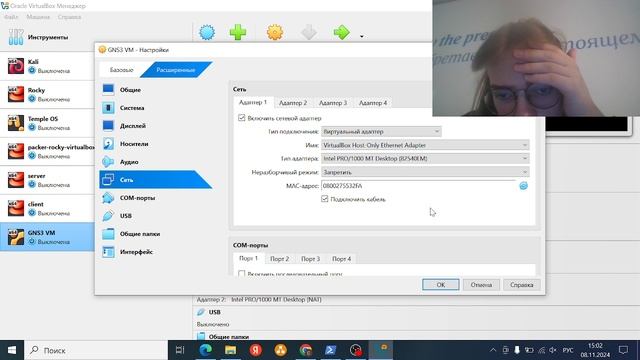Select the Порт 3 tab
Screen dimensions: 640x360
tap(311, 259)
